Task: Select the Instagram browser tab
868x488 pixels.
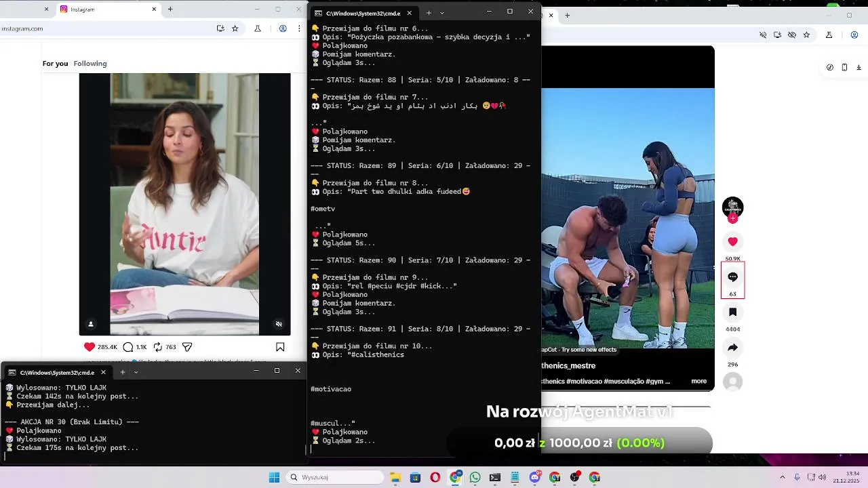Action: (x=108, y=9)
